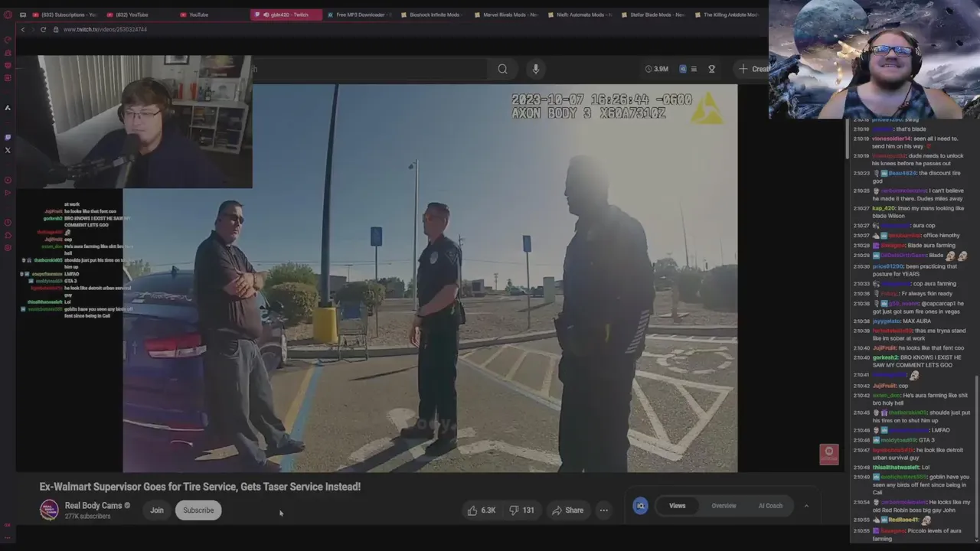Switch to the Free MP3 Downloader tab

[359, 15]
